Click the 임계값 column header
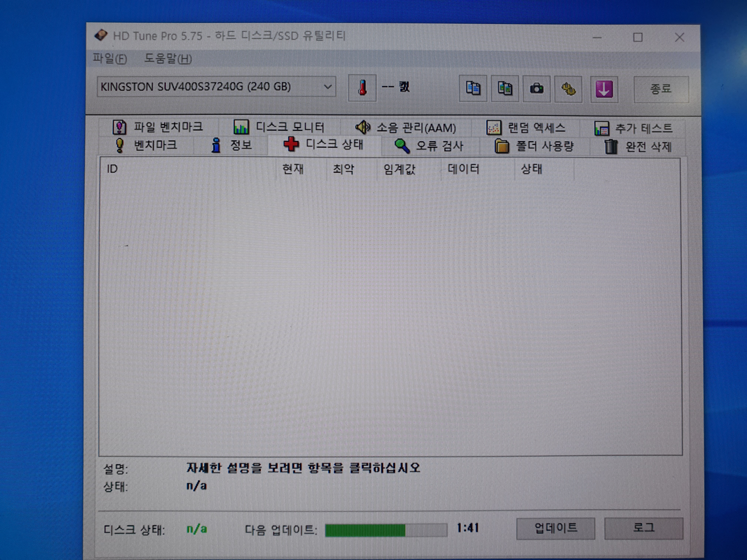Image resolution: width=747 pixels, height=560 pixels. click(x=409, y=169)
